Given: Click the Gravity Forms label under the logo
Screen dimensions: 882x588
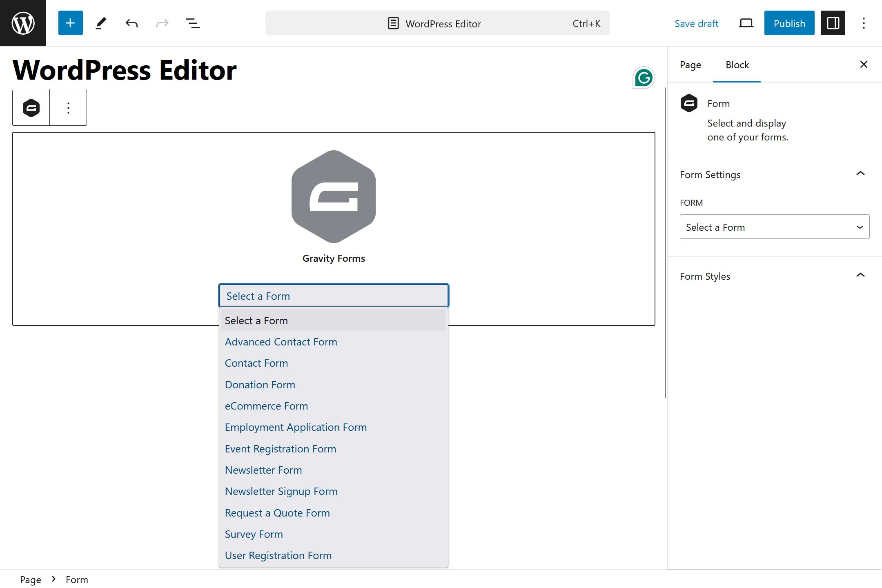Looking at the screenshot, I should click(x=334, y=258).
